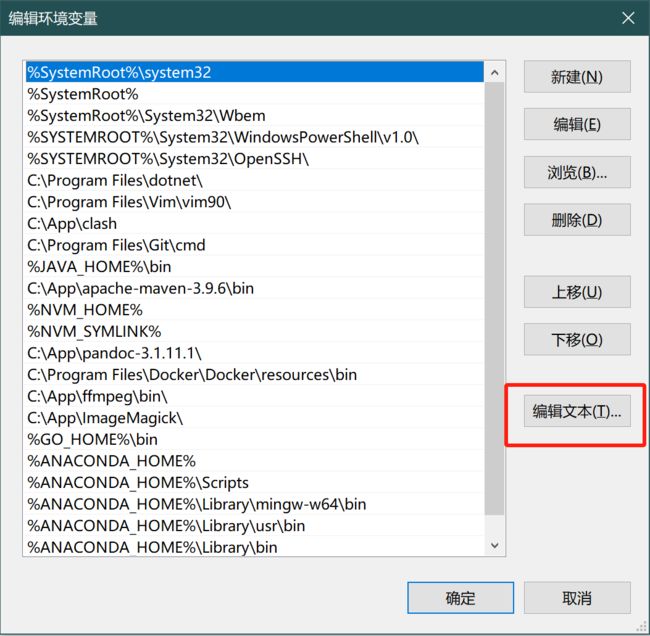This screenshot has width=650, height=636.
Task: Select the Library\mingw-w64\bin entry
Action: [254, 504]
